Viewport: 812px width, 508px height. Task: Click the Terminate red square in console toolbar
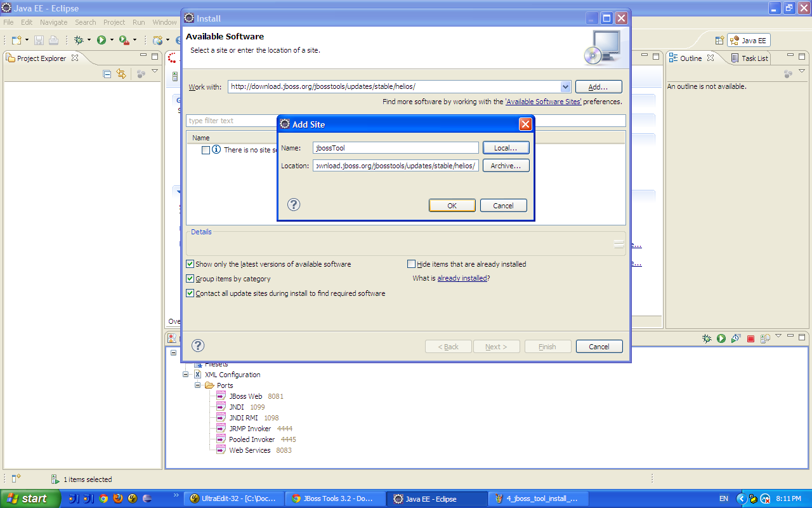750,338
